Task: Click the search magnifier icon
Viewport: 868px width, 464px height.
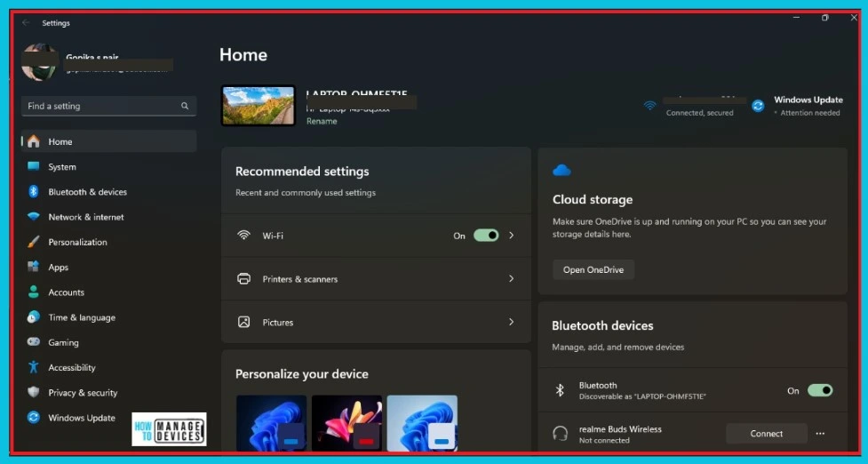Action: point(184,106)
